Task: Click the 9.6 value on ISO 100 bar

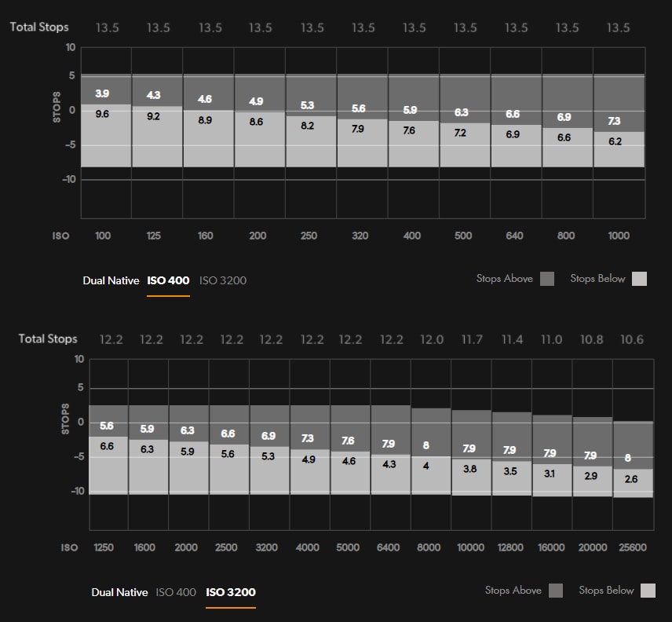Action: tap(102, 115)
